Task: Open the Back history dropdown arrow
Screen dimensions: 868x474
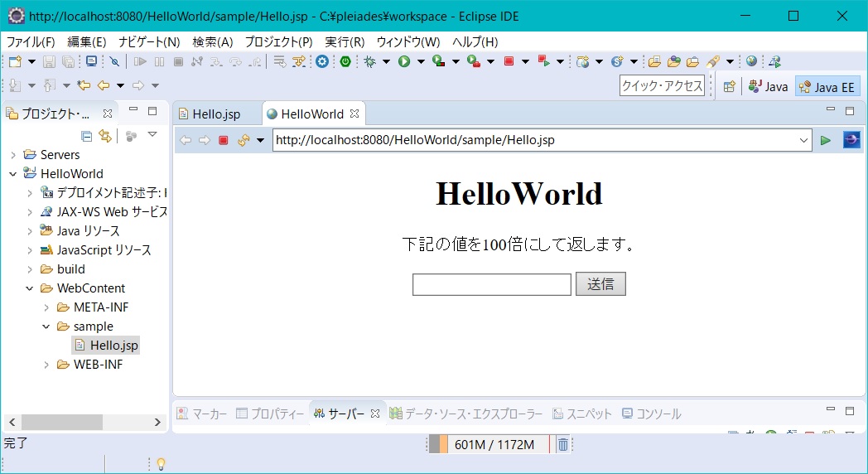Action: 120,85
